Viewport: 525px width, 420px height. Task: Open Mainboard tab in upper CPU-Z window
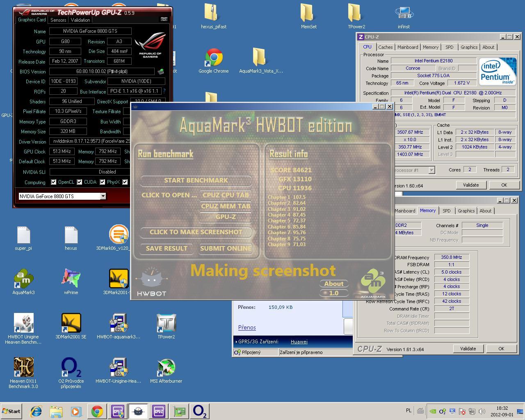[408, 47]
